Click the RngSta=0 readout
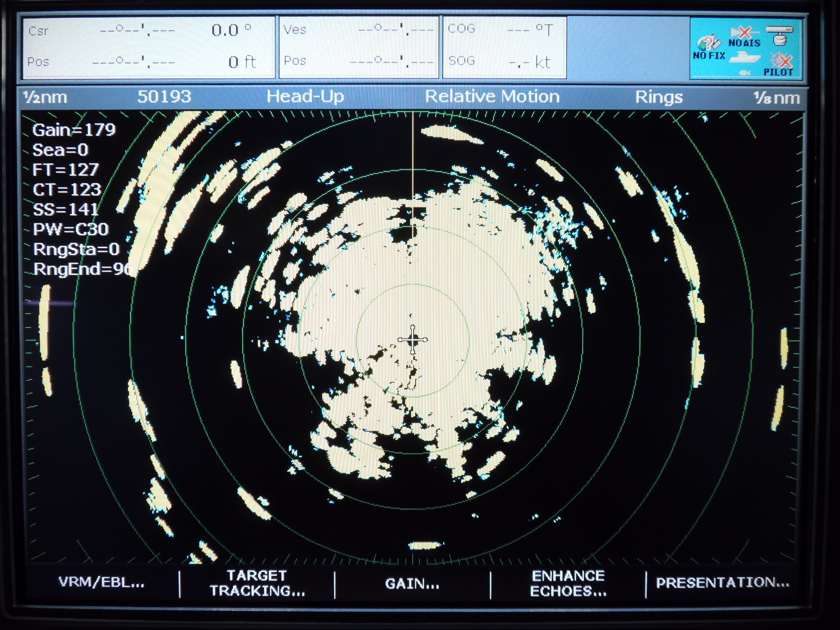 [x=76, y=249]
